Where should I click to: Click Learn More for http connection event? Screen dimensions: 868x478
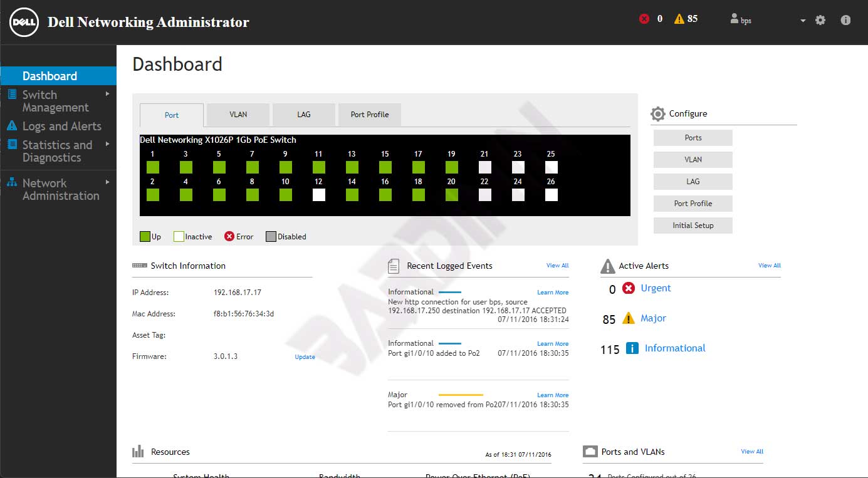click(553, 293)
